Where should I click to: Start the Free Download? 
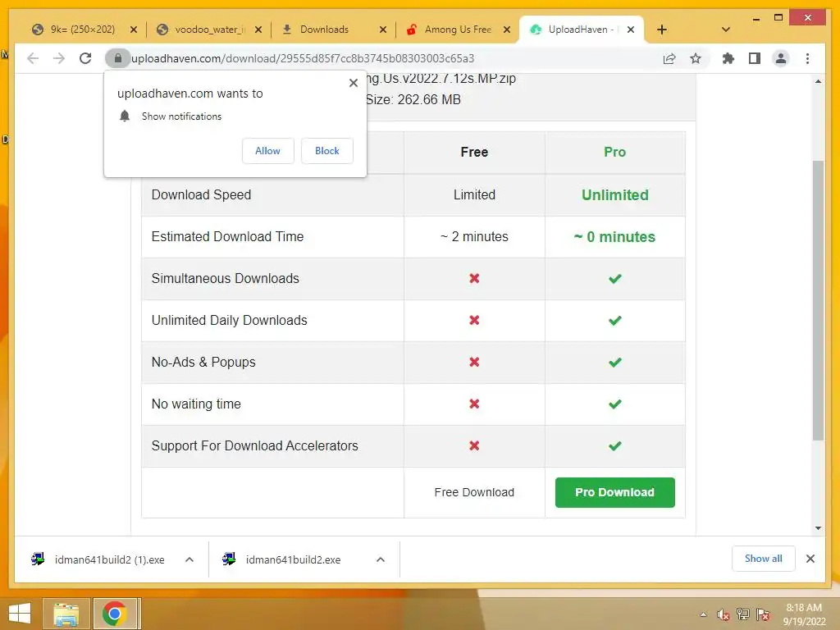coord(474,492)
